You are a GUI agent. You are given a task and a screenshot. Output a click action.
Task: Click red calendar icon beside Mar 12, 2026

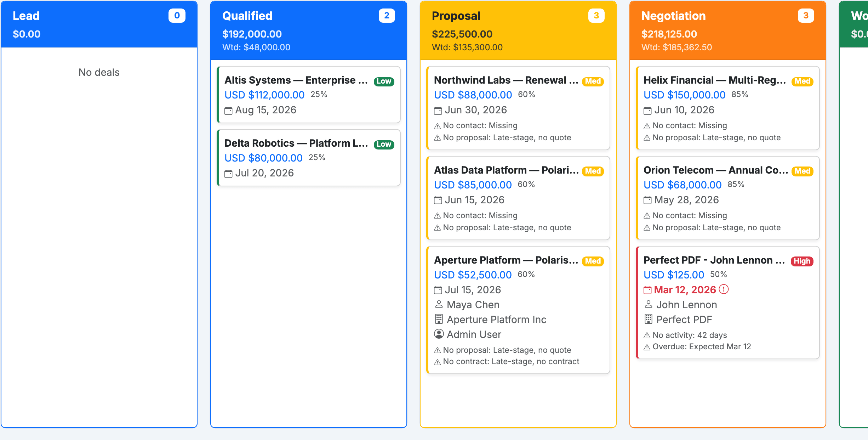pyautogui.click(x=647, y=290)
